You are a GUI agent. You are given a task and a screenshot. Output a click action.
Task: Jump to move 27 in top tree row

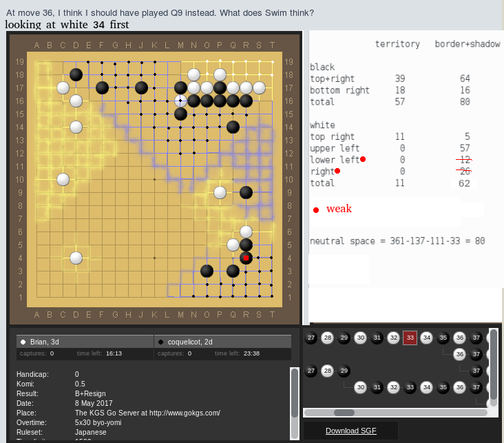(x=311, y=338)
